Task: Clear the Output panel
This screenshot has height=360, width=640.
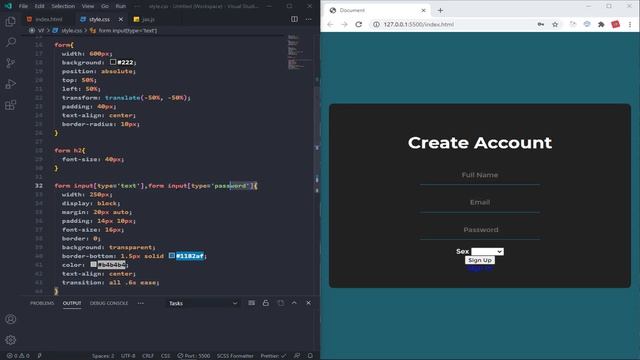Action: pyautogui.click(x=251, y=303)
